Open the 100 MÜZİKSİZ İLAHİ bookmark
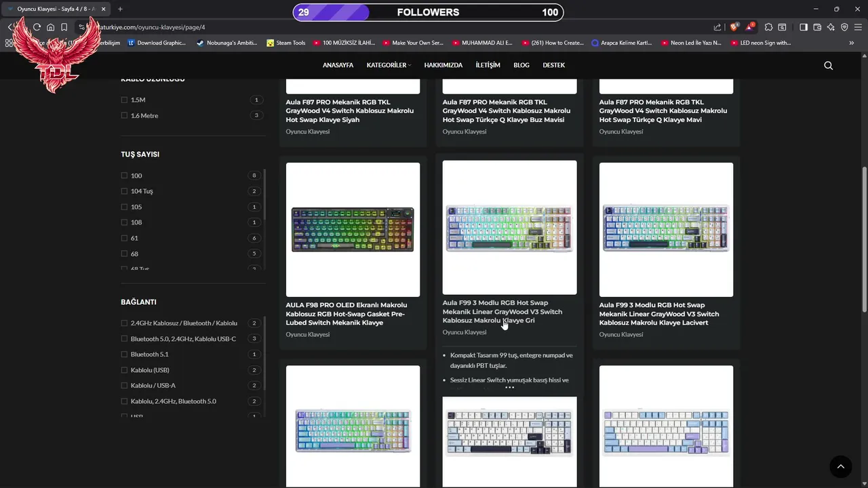 [x=344, y=43]
